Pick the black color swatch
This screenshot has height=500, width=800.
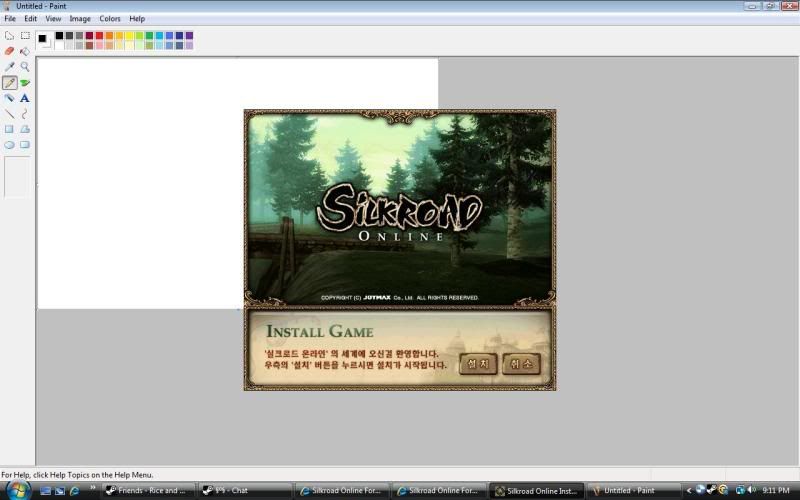59,35
